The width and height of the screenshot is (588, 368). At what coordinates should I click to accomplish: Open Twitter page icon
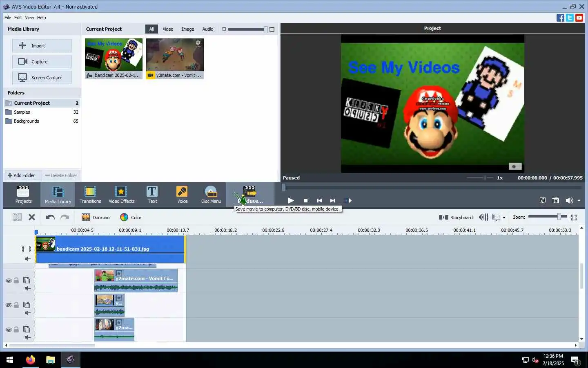(x=570, y=18)
